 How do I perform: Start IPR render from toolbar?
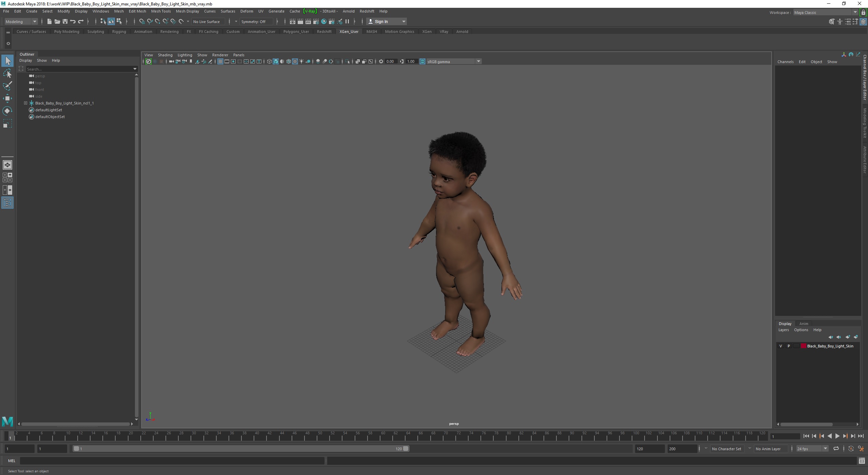[308, 21]
